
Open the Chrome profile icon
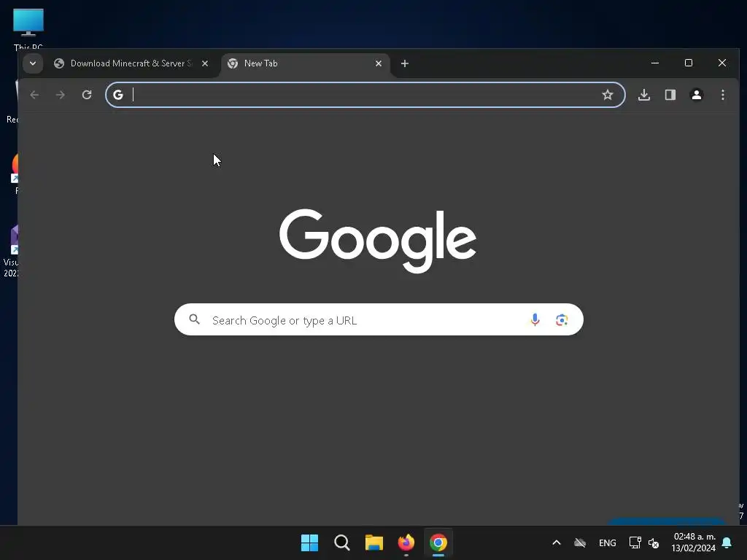pyautogui.click(x=697, y=95)
